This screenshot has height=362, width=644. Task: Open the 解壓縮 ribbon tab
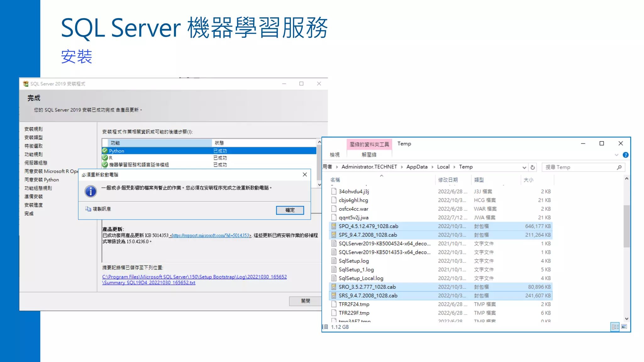coord(369,155)
